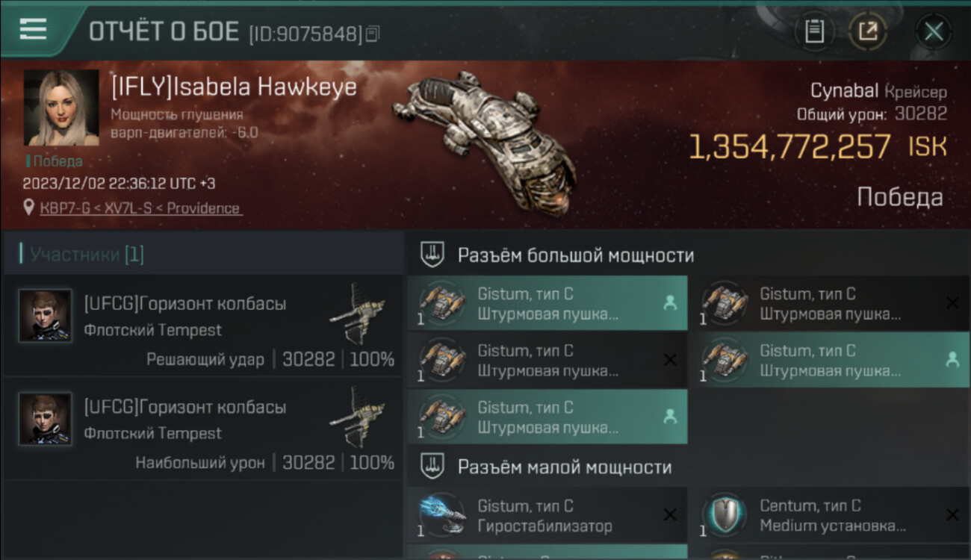This screenshot has height=560, width=971.
Task: Click the Gistum Гиростабилизатор module icon
Action: tap(442, 514)
